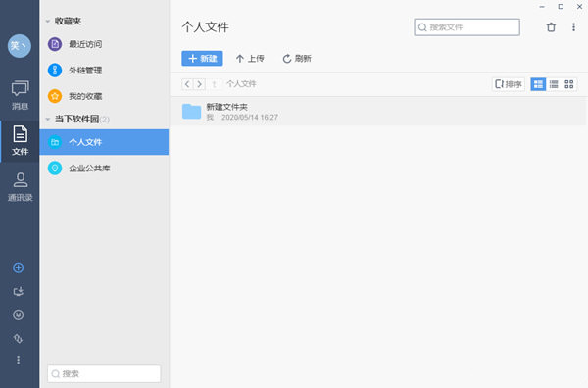Collapse the 收藏夹 favorites group

48,21
